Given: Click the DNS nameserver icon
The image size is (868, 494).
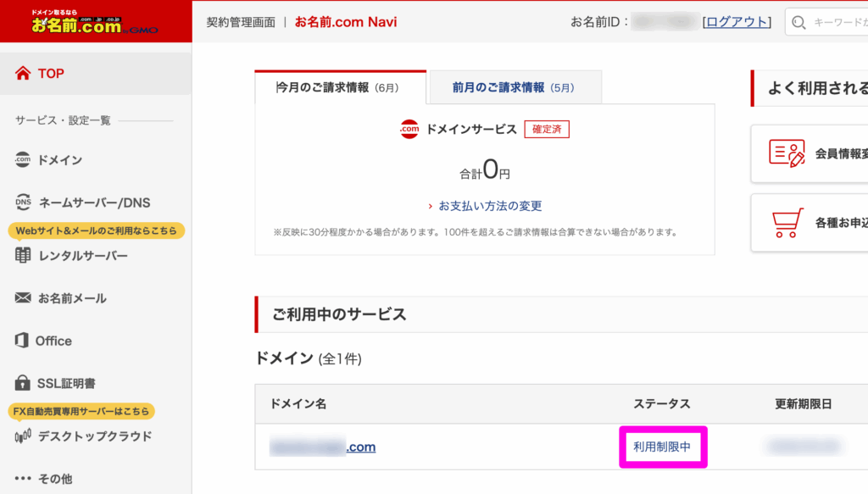Looking at the screenshot, I should 23,202.
